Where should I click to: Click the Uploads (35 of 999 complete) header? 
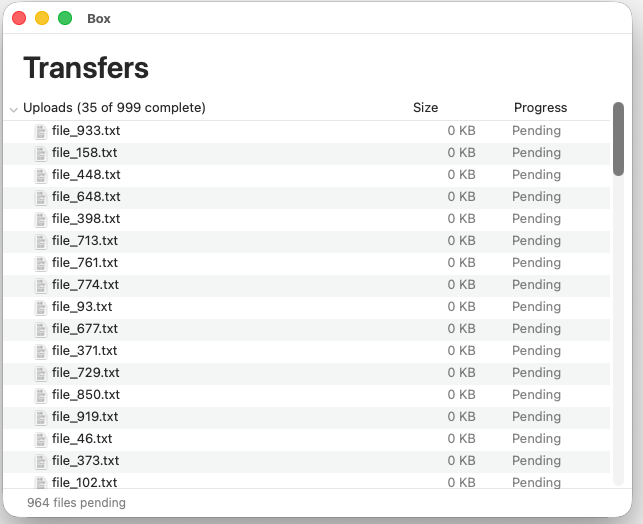click(x=114, y=107)
